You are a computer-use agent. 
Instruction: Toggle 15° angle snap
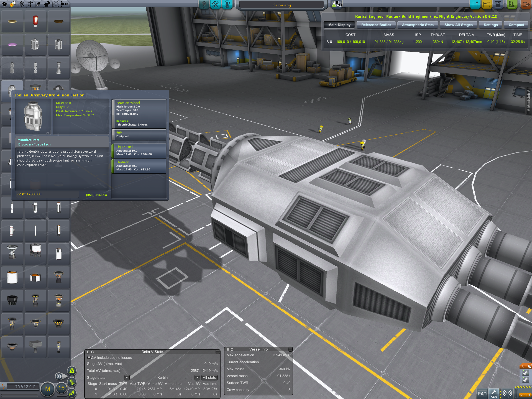tap(62, 388)
